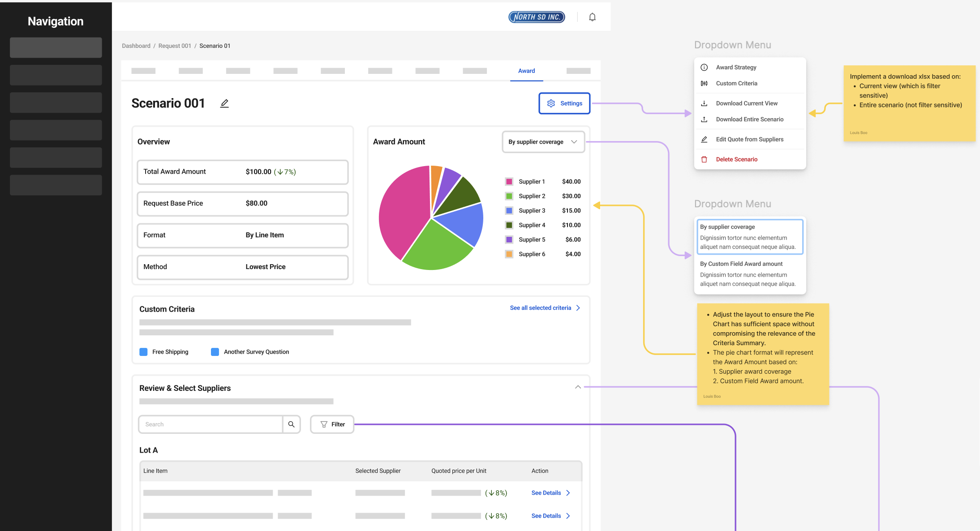Viewport: 980px width, 531px height.
Task: Open the By supplier coverage dropdown
Action: point(543,142)
